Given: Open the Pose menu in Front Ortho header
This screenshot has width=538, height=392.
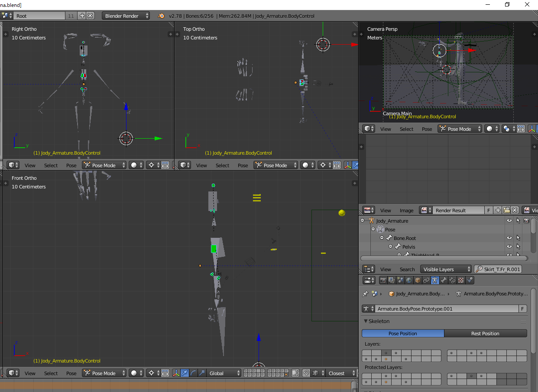Looking at the screenshot, I should 71,373.
